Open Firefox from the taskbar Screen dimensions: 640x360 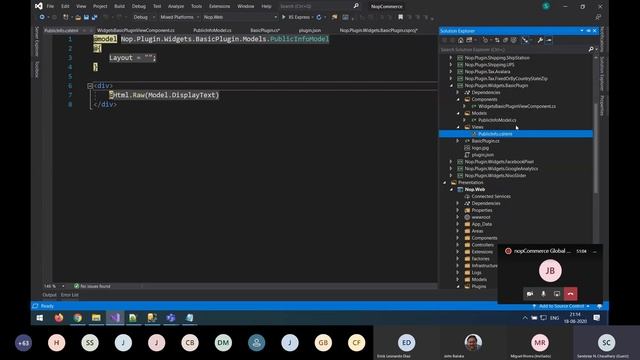click(59, 318)
